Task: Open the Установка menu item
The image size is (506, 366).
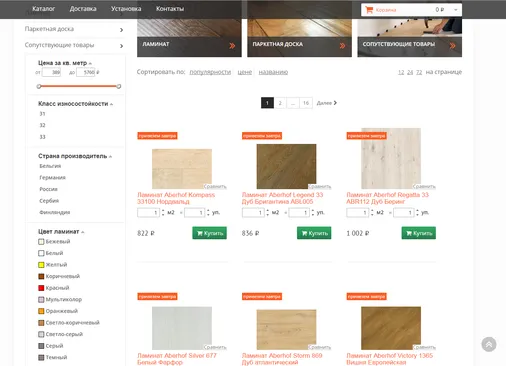Action: (126, 9)
